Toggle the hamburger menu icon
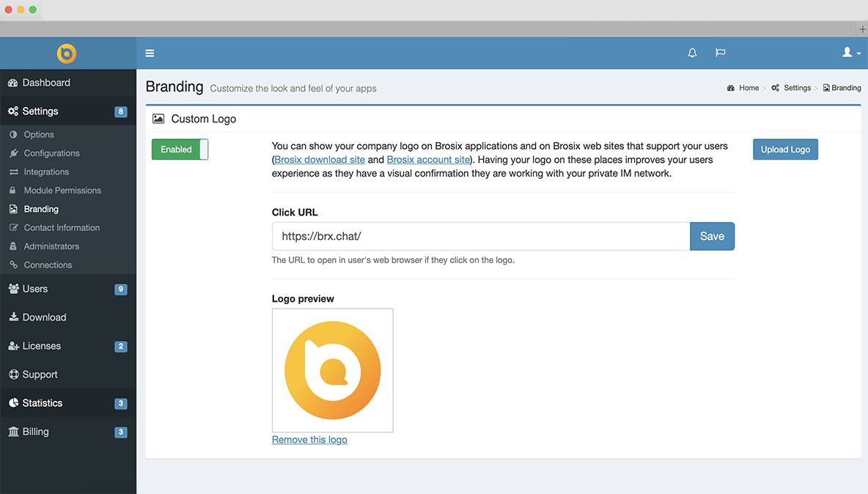 (x=150, y=53)
